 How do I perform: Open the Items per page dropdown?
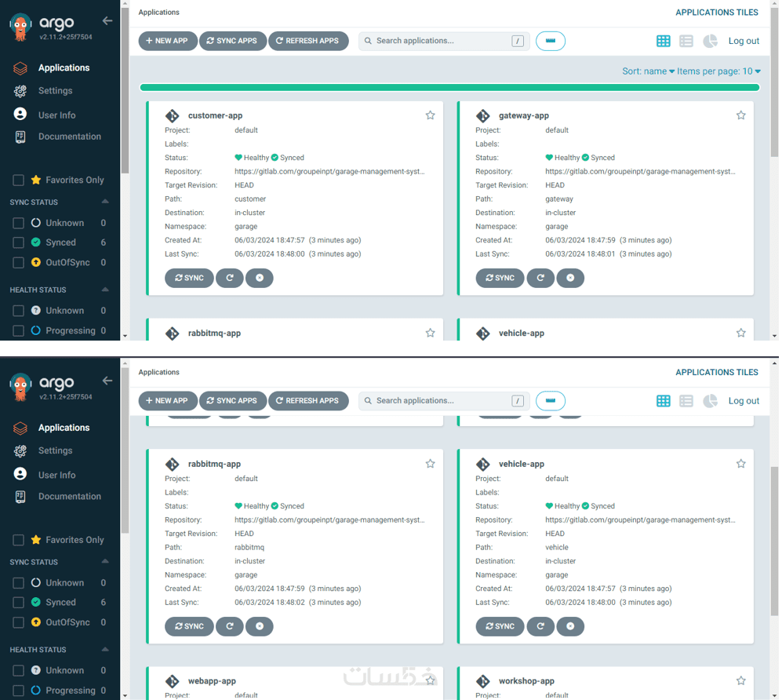(x=718, y=71)
